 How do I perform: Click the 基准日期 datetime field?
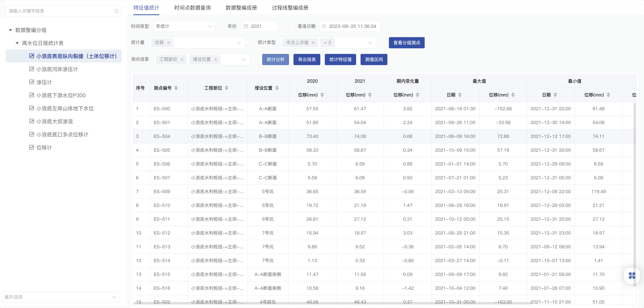pyautogui.click(x=350, y=26)
